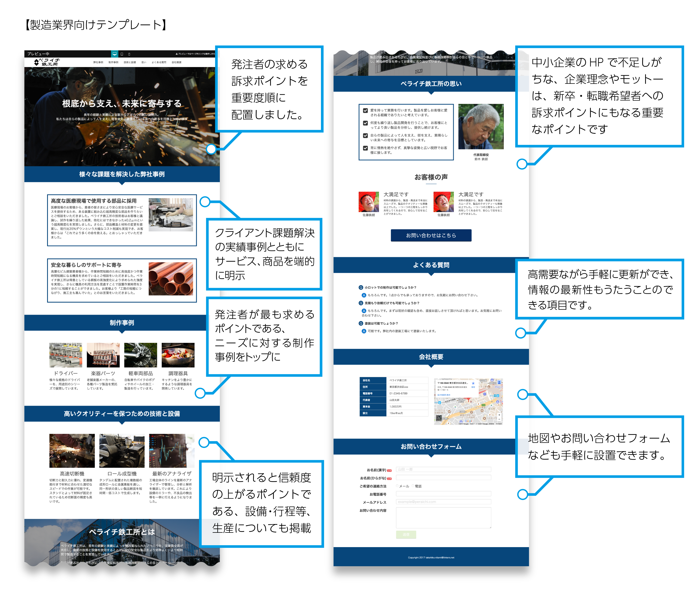Click the お電話番号 input field

pyautogui.click(x=443, y=494)
